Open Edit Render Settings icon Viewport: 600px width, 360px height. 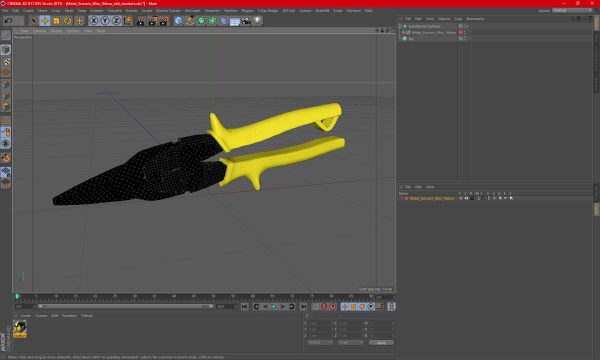pos(164,21)
